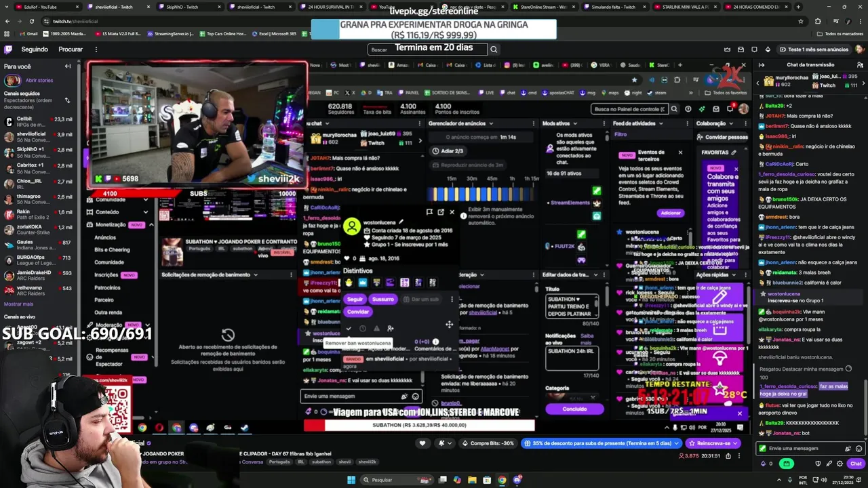Open Chrome from the Windows taskbar
This screenshot has width=868, height=488.
[502, 480]
